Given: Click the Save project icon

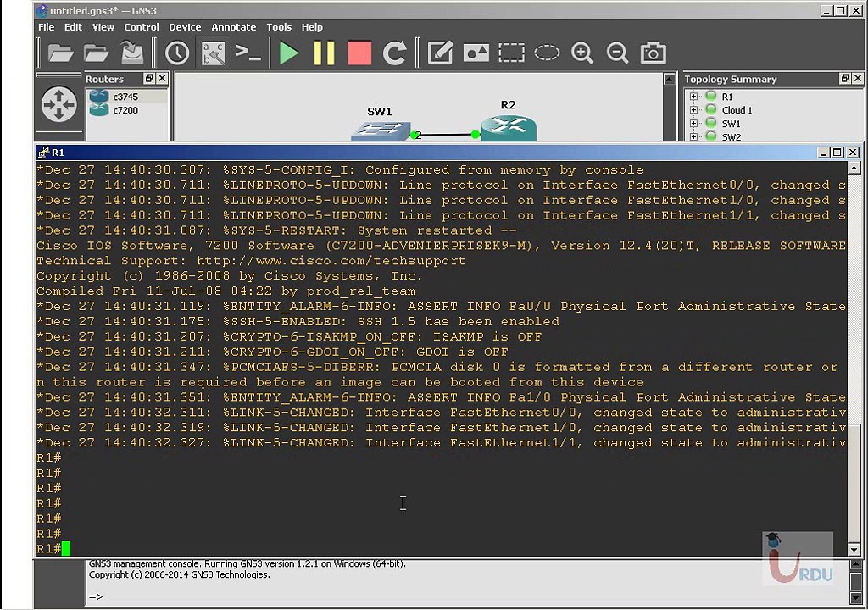Looking at the screenshot, I should pyautogui.click(x=132, y=53).
